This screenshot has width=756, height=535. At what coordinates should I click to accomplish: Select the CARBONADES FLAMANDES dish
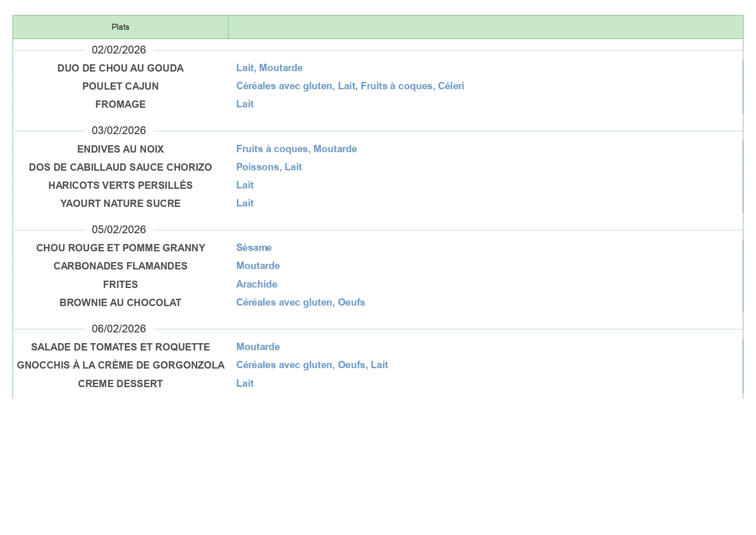120,266
